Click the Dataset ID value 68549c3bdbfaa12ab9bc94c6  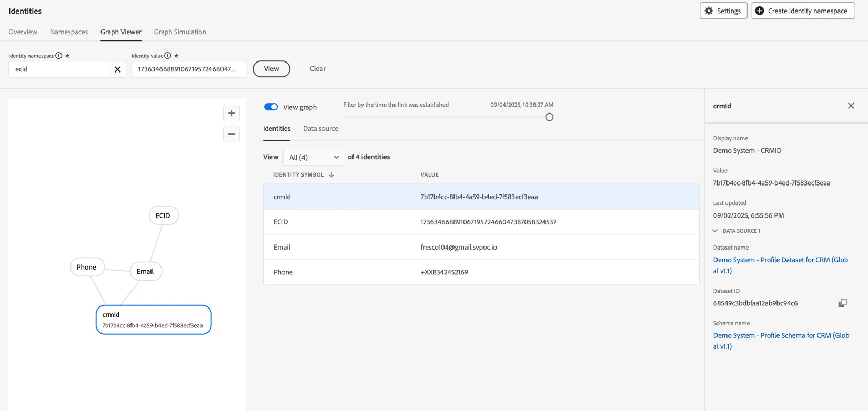[x=755, y=303]
